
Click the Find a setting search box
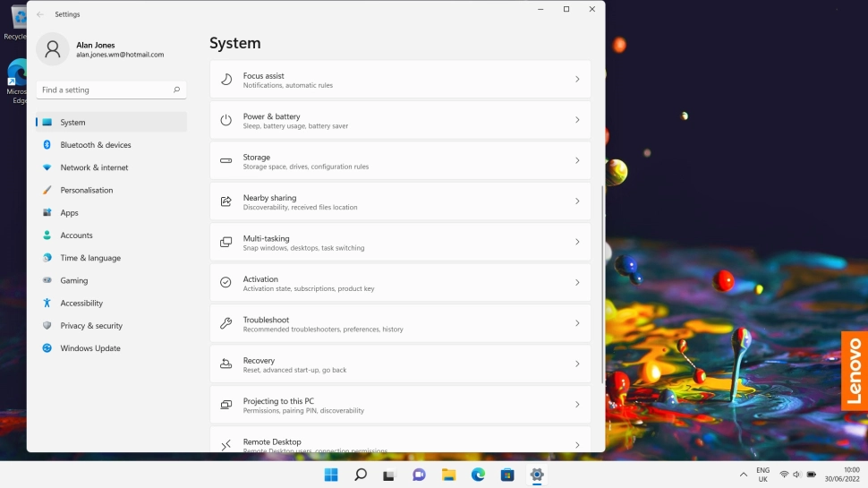coord(105,90)
